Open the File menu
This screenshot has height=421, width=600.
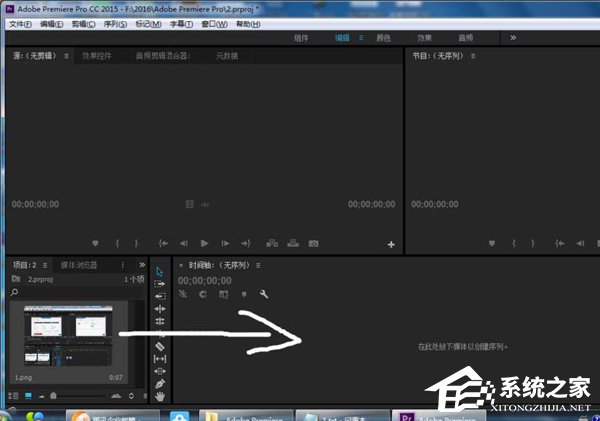click(20, 24)
